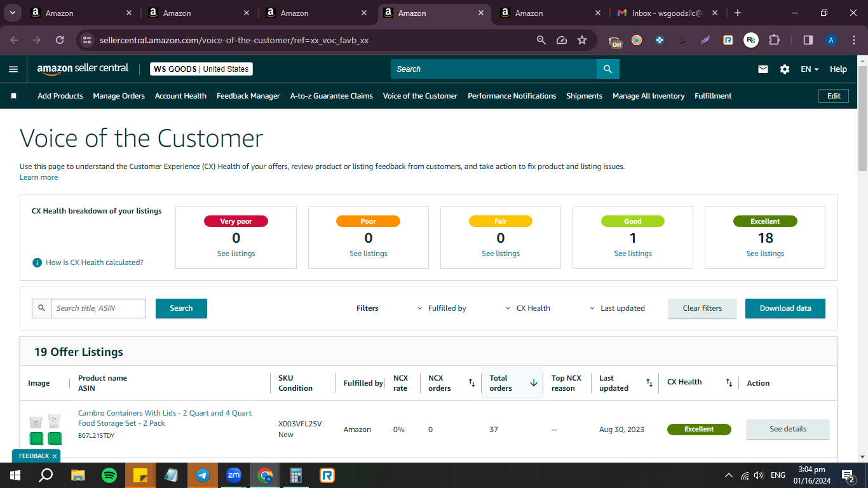Viewport: 868px width, 488px height.
Task: Click the bookmark icon before Add Products
Action: pyautogui.click(x=14, y=96)
